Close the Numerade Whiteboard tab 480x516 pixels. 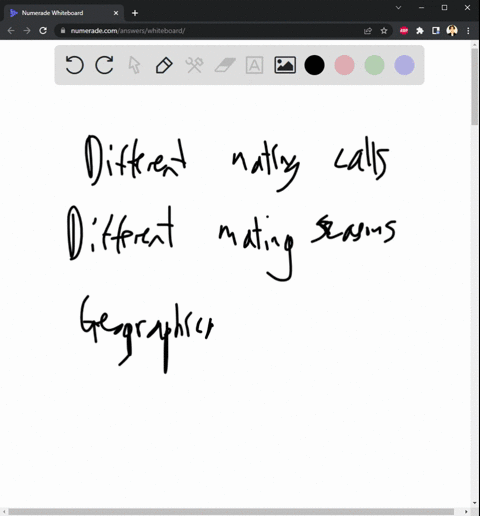[x=116, y=13]
